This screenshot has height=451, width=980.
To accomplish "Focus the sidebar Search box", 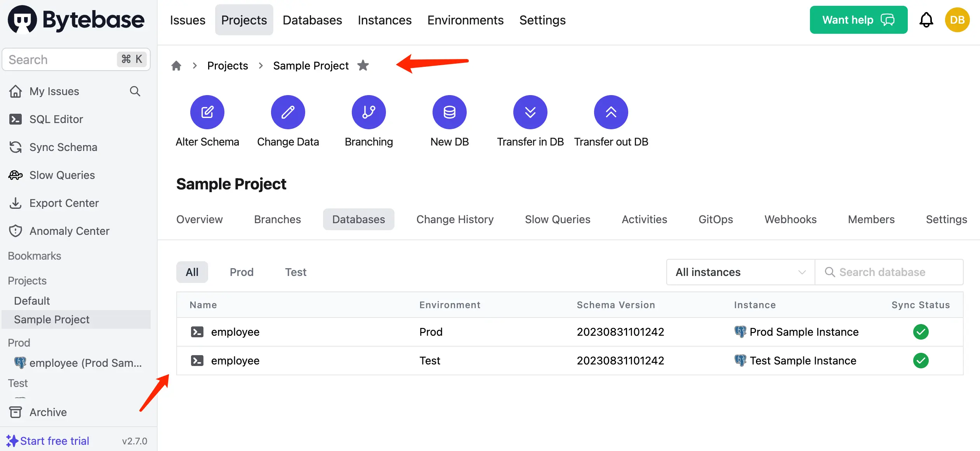I will (76, 59).
